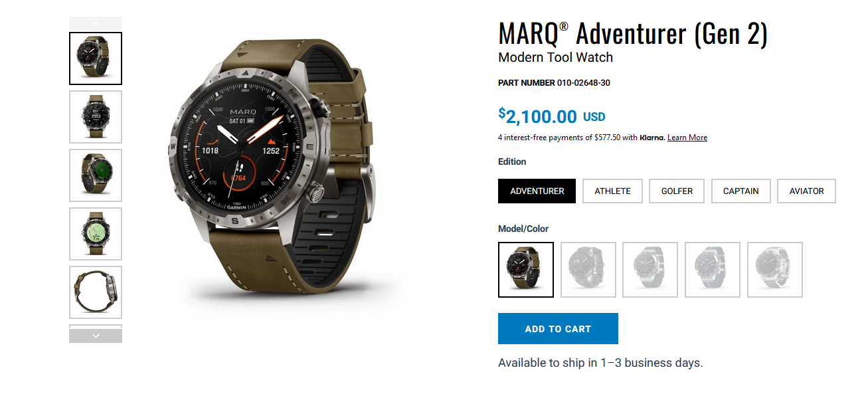Select the silver metal bracelet model swatch
This screenshot has height=404, width=868.
tap(775, 270)
